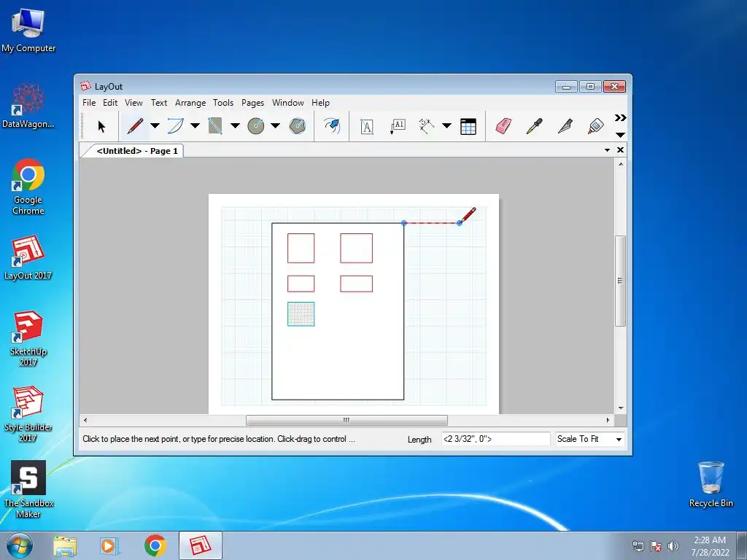Click the horizontal scrollbar left arrow

[85, 420]
